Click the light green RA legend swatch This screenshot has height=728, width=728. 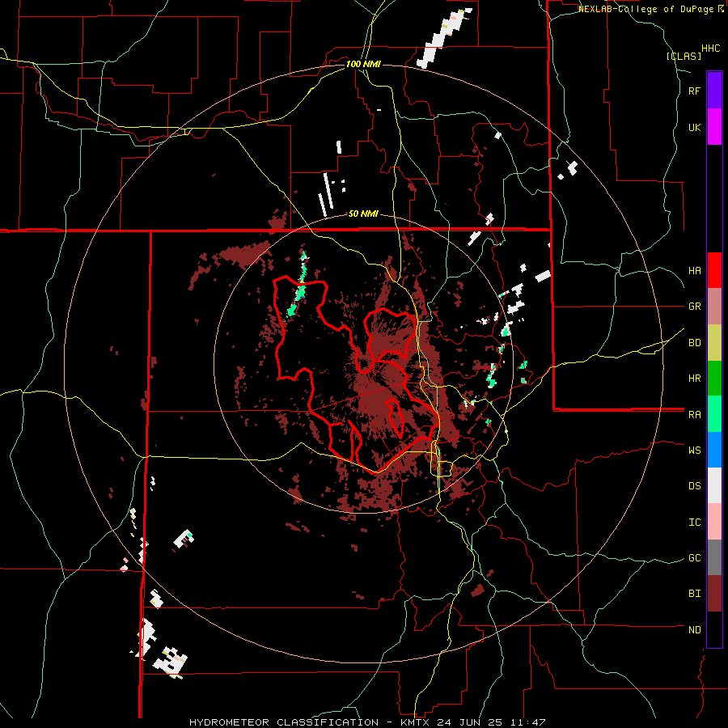coord(714,414)
